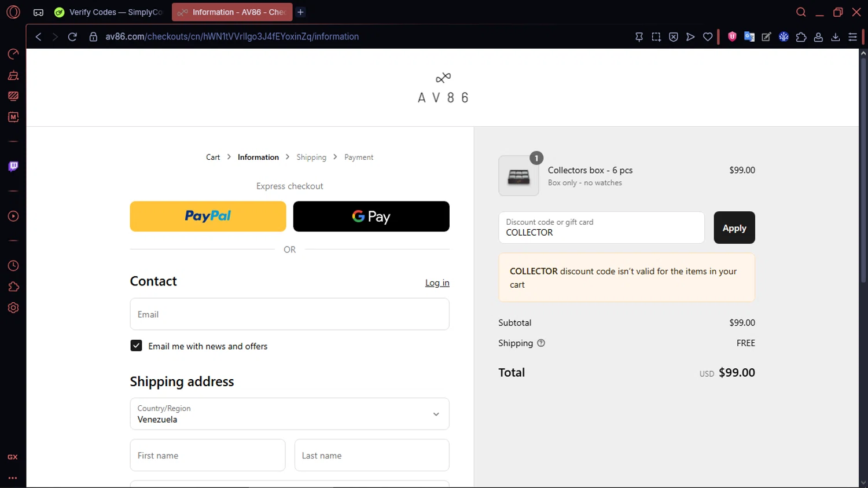View site security lock info
The image size is (868, 488).
pos(93,36)
